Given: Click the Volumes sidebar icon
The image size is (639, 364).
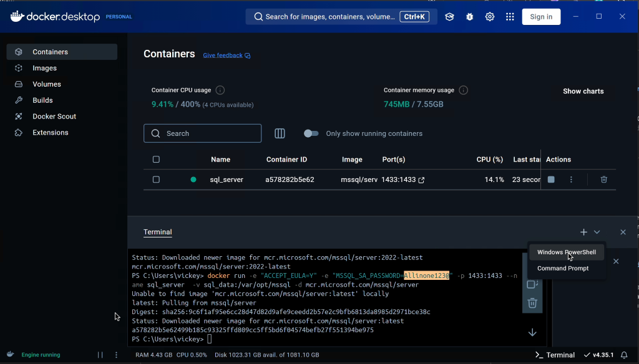Looking at the screenshot, I should 18,84.
